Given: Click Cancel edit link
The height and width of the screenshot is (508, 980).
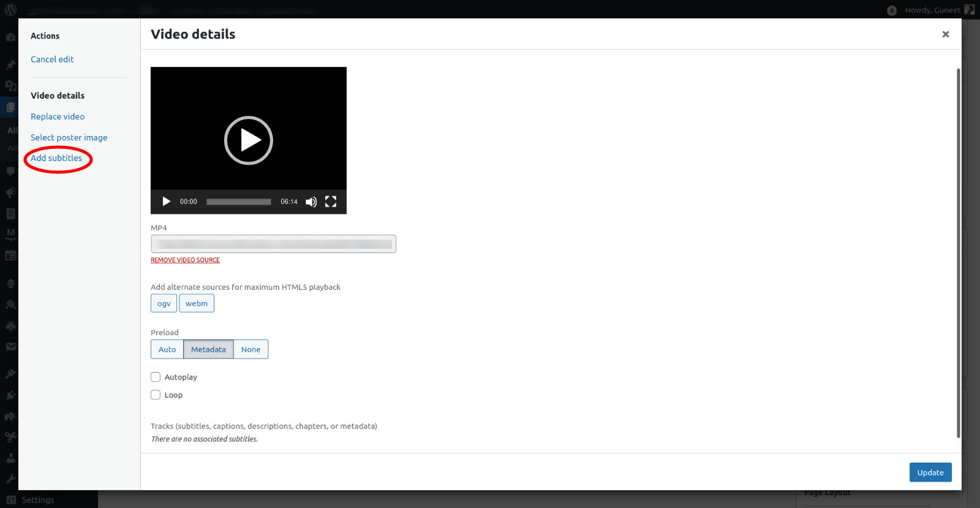Looking at the screenshot, I should [x=52, y=59].
